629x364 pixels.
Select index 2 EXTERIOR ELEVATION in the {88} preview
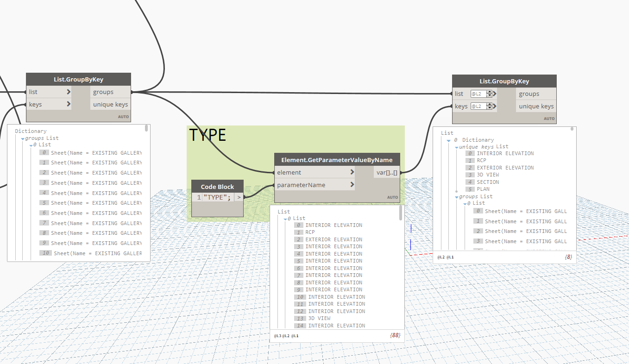[328, 239]
